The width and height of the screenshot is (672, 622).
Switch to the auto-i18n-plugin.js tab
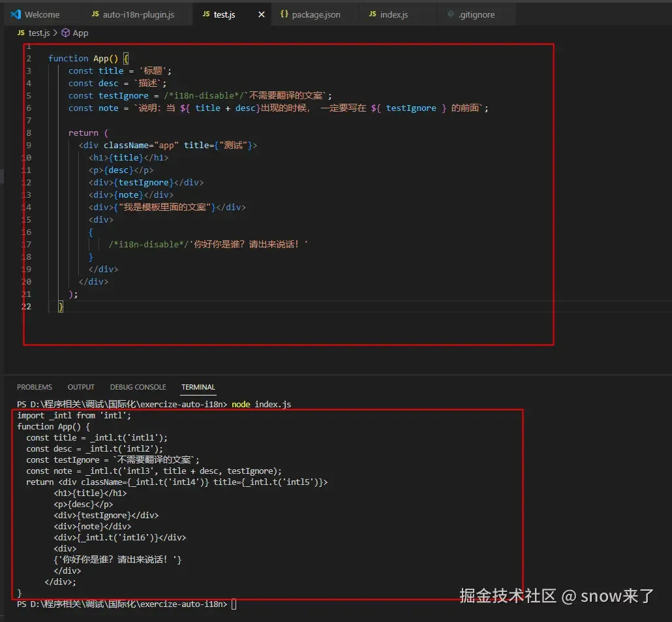(x=133, y=14)
